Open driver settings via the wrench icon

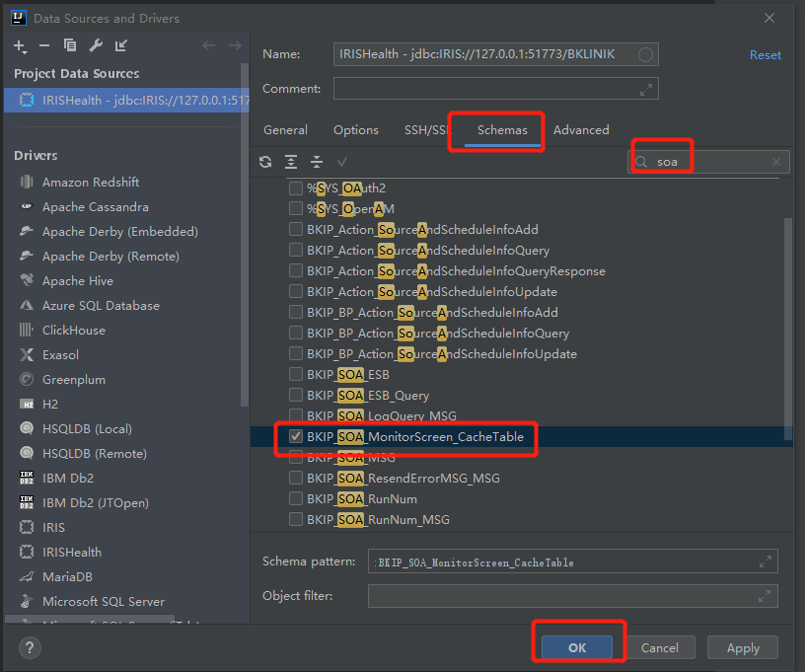[96, 45]
